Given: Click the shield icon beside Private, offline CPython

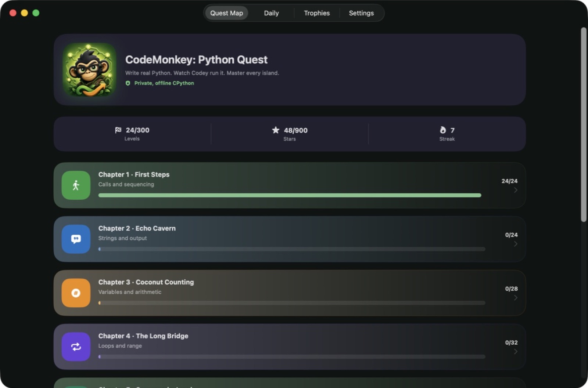Looking at the screenshot, I should click(128, 83).
